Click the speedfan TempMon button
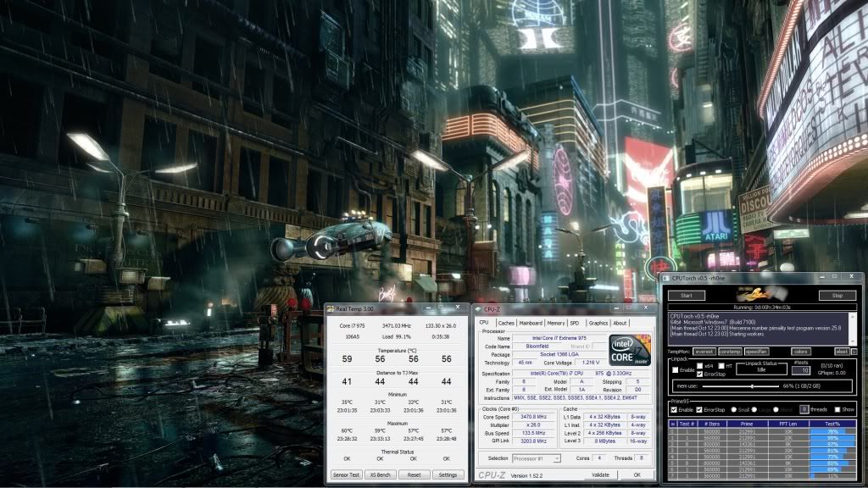Screen dimensions: 868x488 (x=757, y=352)
